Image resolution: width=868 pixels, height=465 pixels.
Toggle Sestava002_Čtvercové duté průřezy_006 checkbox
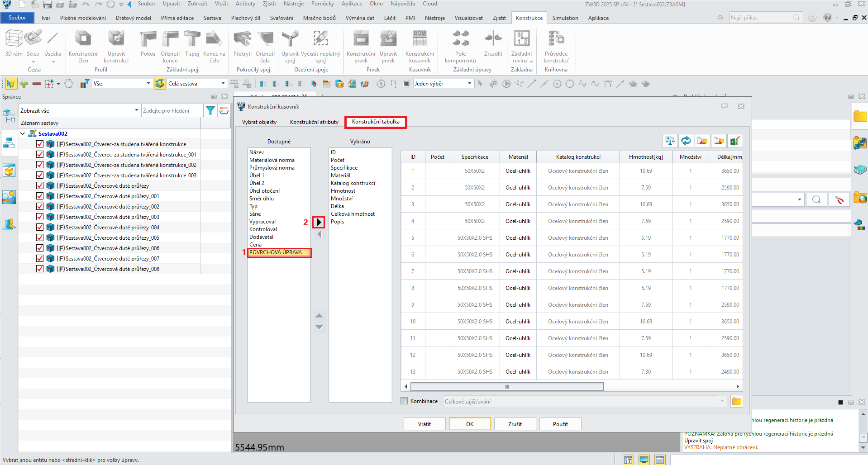tap(40, 248)
